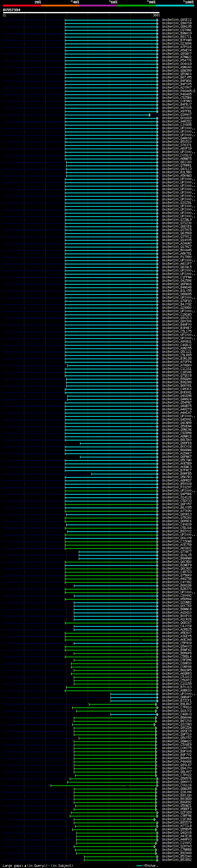Screen dimensions: 197x868
Task: Select the UniRef100_B6TJM5 label
Action: [x=177, y=78]
